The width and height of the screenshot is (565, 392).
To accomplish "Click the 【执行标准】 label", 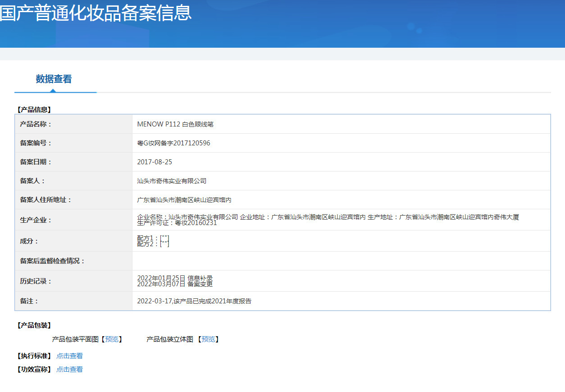I will click(34, 356).
